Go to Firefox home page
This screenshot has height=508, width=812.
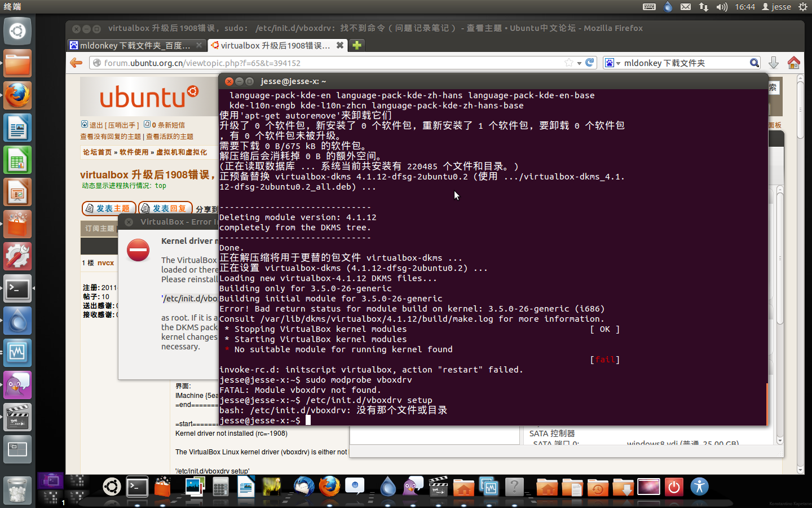tap(794, 63)
